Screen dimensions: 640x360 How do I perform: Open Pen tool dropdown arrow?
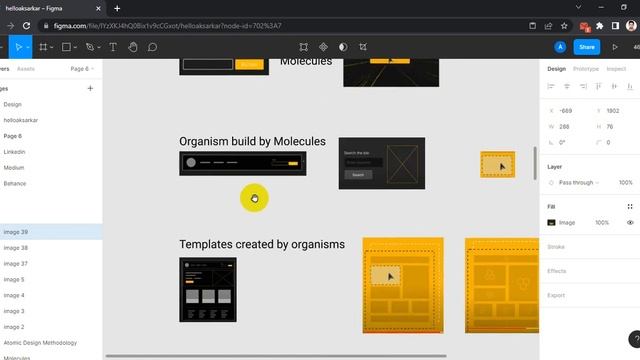[99, 47]
